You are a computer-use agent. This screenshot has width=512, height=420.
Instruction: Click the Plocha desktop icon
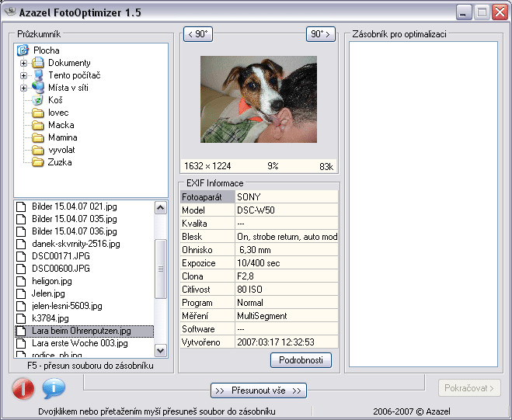(23, 50)
